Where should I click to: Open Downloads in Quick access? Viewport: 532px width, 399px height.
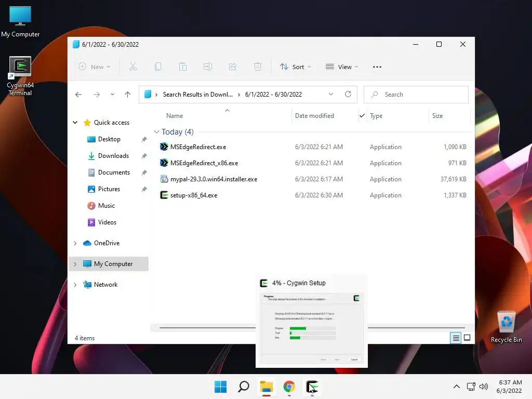(113, 156)
